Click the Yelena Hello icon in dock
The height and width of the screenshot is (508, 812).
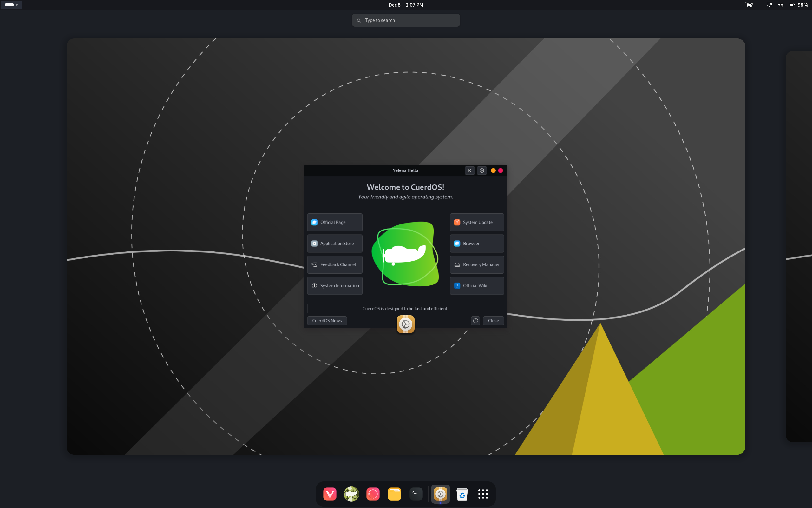coord(440,493)
